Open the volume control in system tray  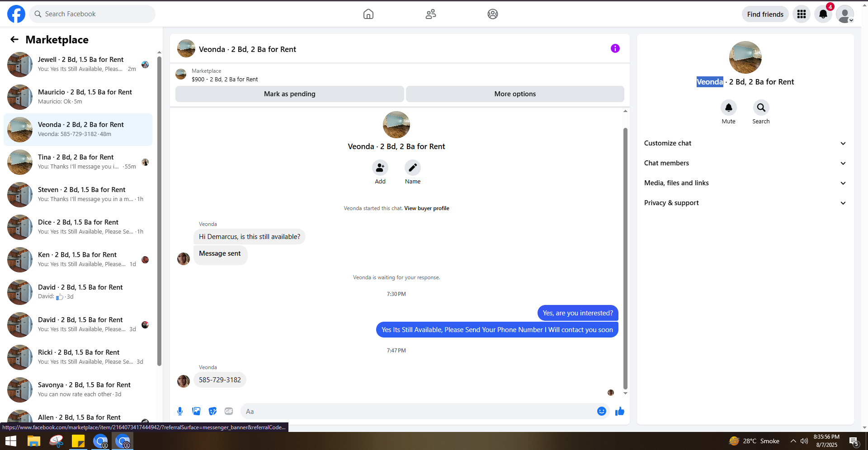click(804, 441)
